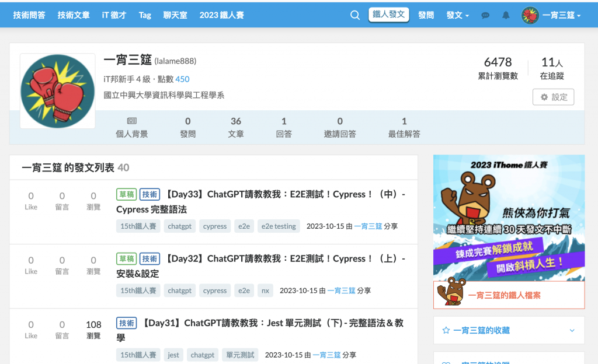Click the jest tag on Day31 post
The height and width of the screenshot is (364, 598).
click(173, 355)
